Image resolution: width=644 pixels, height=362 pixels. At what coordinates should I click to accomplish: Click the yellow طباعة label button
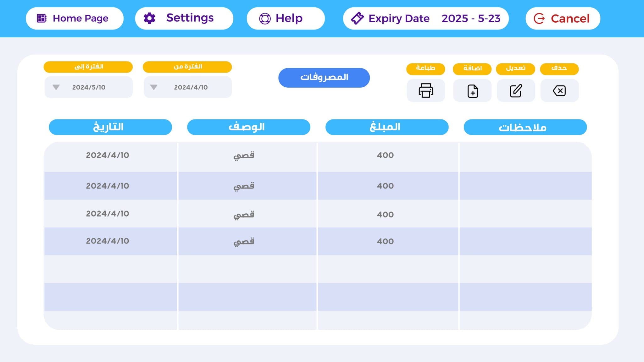(425, 68)
